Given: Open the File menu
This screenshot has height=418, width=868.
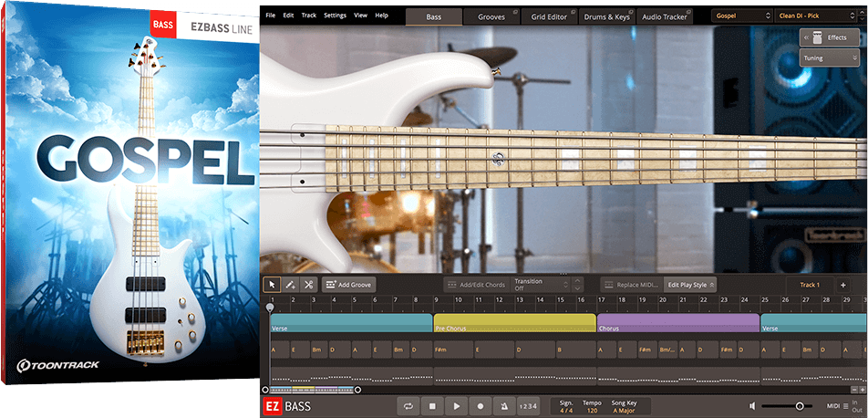Looking at the screenshot, I should pyautogui.click(x=270, y=16).
